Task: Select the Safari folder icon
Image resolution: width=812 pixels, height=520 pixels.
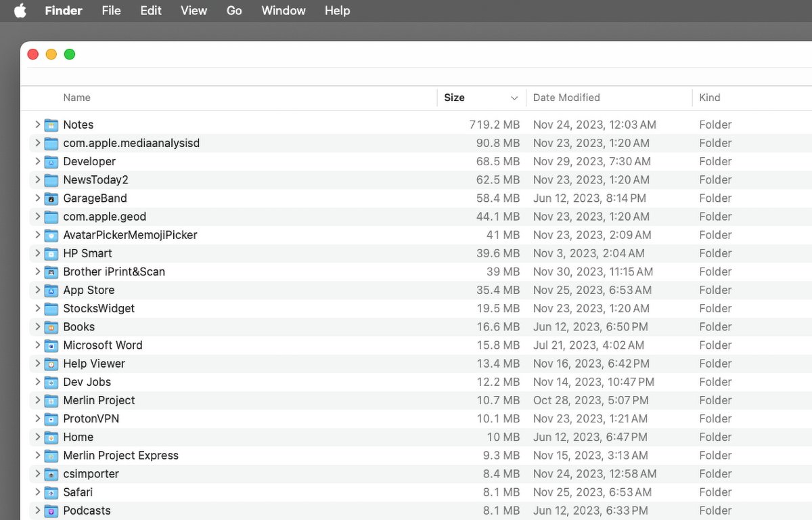Action: [x=51, y=493]
